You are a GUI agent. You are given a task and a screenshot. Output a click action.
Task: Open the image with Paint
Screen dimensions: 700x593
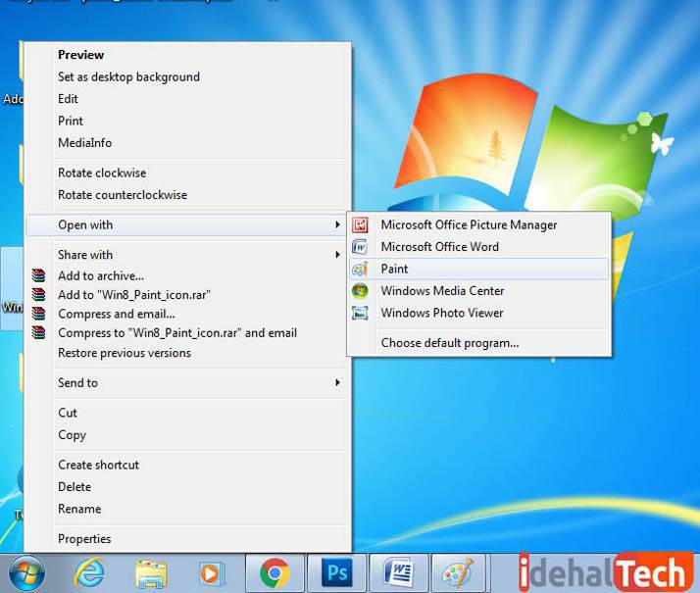[479, 270]
